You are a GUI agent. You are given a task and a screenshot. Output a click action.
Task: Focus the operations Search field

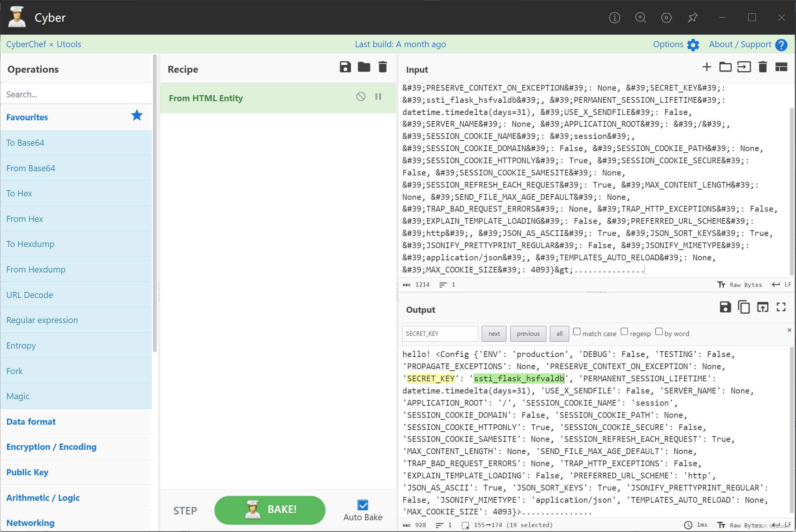pyautogui.click(x=76, y=94)
